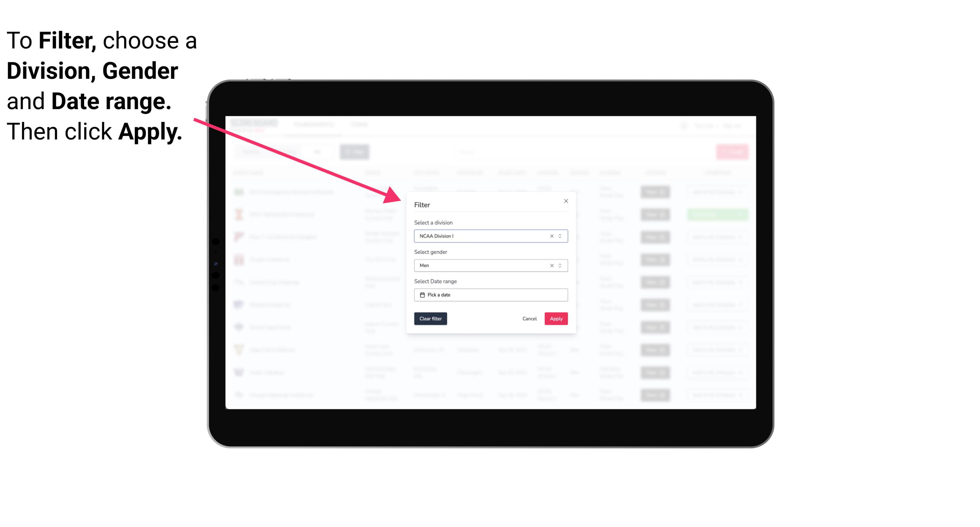Click the red Add button top right
Image resolution: width=980 pixels, height=527 pixels.
click(733, 151)
